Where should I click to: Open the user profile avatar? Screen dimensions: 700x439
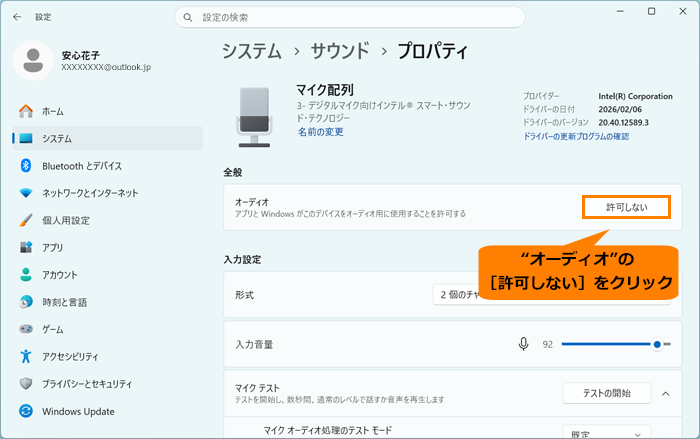point(33,60)
